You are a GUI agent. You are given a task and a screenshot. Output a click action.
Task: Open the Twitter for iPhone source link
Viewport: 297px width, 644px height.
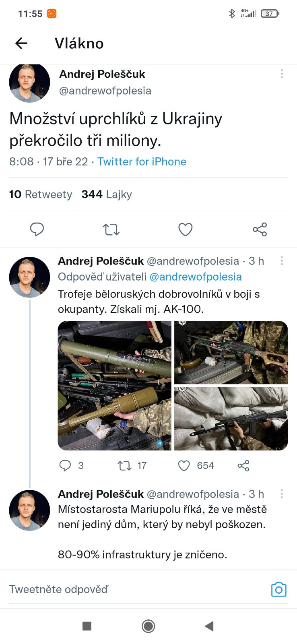point(142,162)
